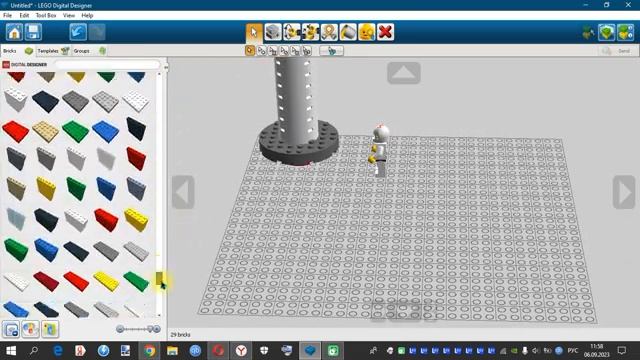Click the Home icon in the toolbar
This screenshot has height=360, width=640.
point(14,32)
